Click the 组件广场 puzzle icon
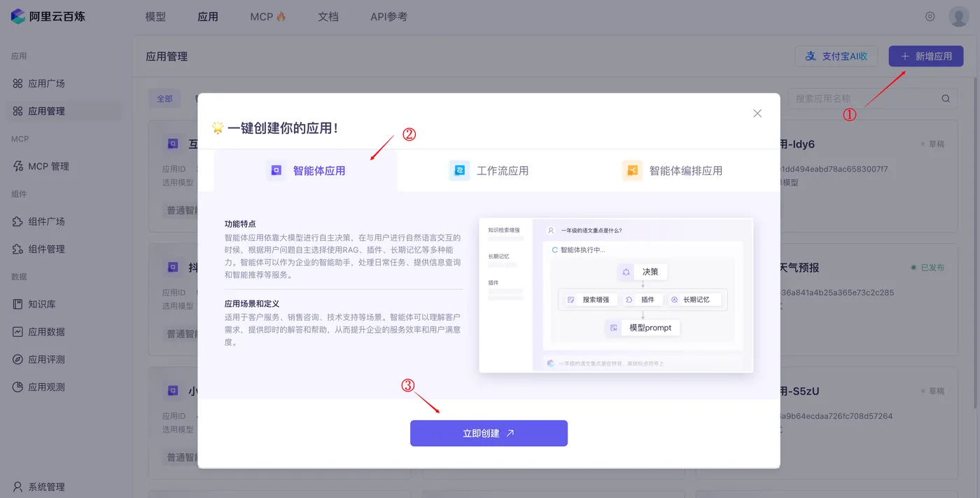 (x=18, y=221)
